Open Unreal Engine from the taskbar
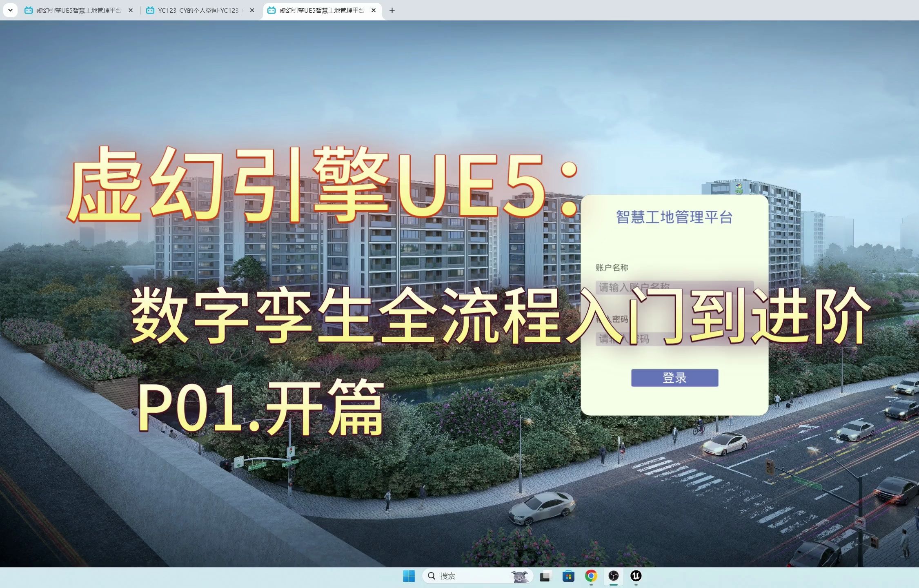The height and width of the screenshot is (588, 919). (636, 576)
